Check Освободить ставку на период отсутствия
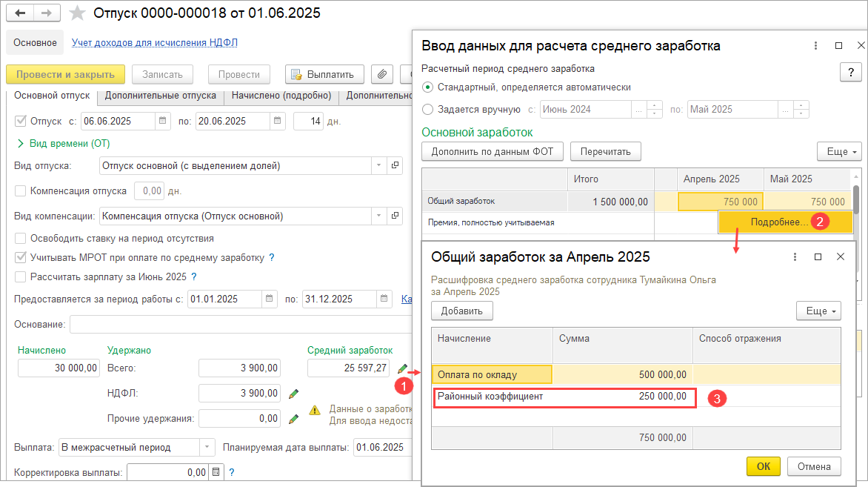868x487 pixels. coord(21,238)
